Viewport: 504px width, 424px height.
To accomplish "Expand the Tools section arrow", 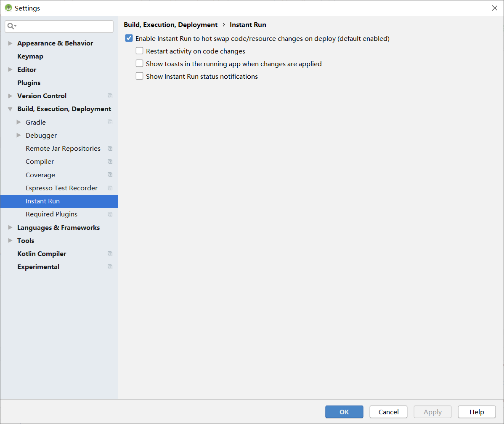I will pyautogui.click(x=10, y=240).
